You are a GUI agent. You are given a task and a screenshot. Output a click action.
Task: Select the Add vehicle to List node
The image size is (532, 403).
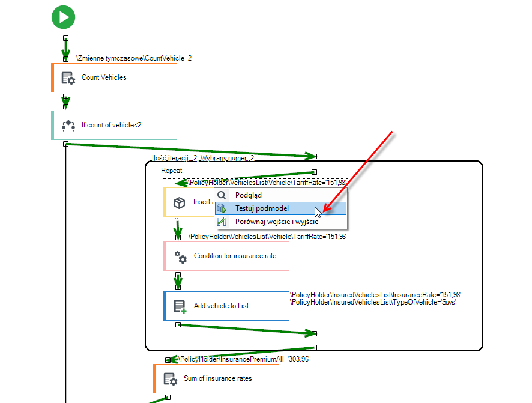tap(226, 306)
